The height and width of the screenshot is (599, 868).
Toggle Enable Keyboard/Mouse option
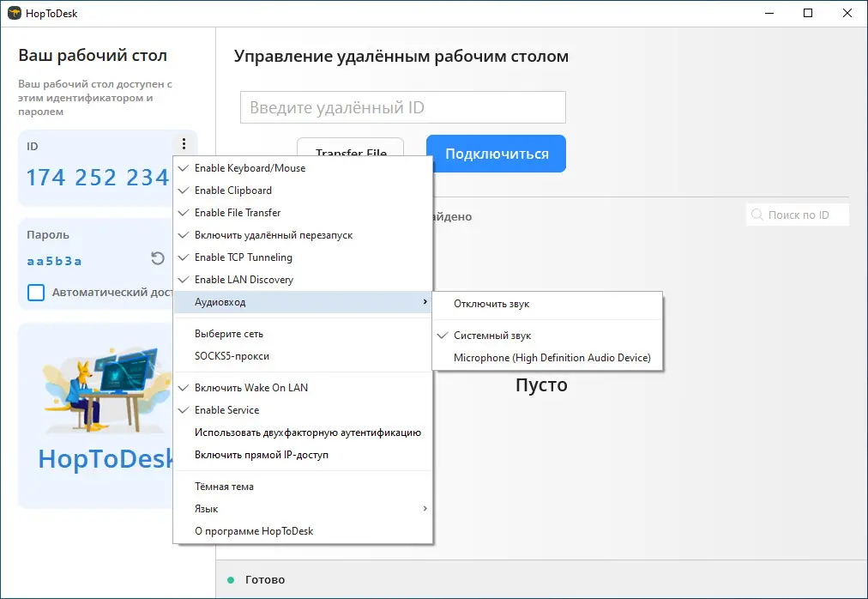tap(303, 168)
